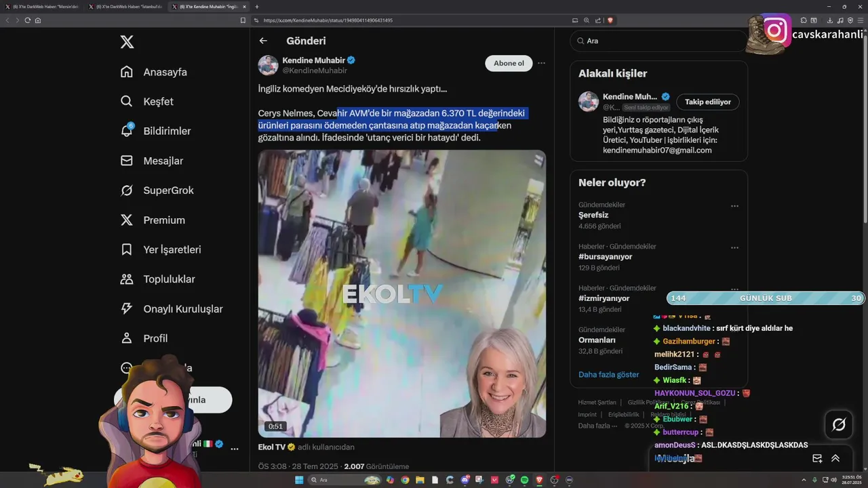Open the taskbar clock and date
This screenshot has height=488, width=868.
[x=852, y=480]
